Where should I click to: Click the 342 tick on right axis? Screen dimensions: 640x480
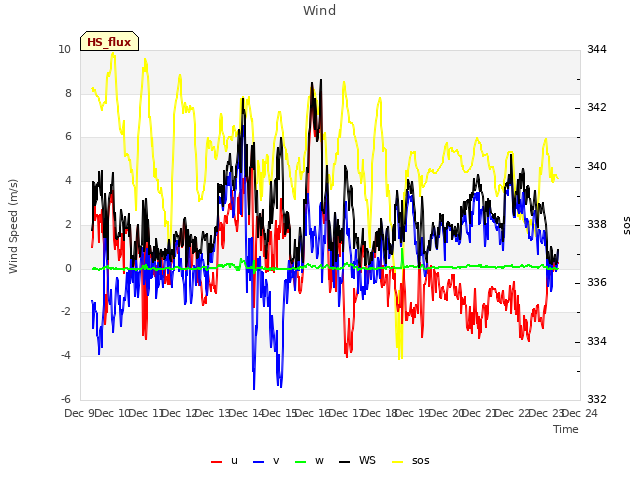[597, 108]
